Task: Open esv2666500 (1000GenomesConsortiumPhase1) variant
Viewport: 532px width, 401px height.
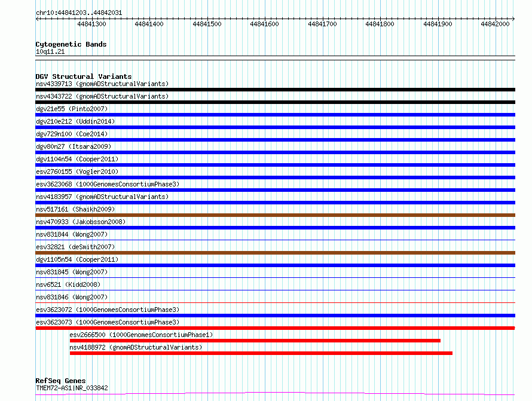Action: pyautogui.click(x=141, y=335)
